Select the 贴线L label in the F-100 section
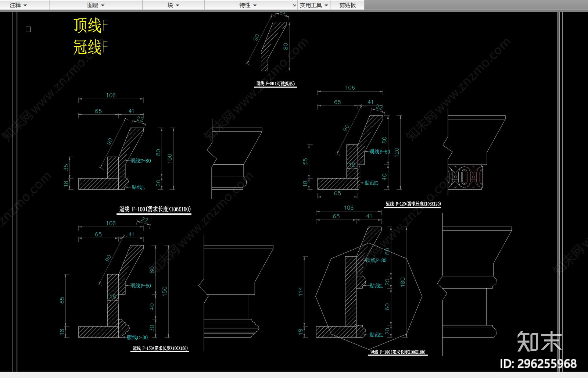Viewport: 588px width, 378px height. coord(138,187)
